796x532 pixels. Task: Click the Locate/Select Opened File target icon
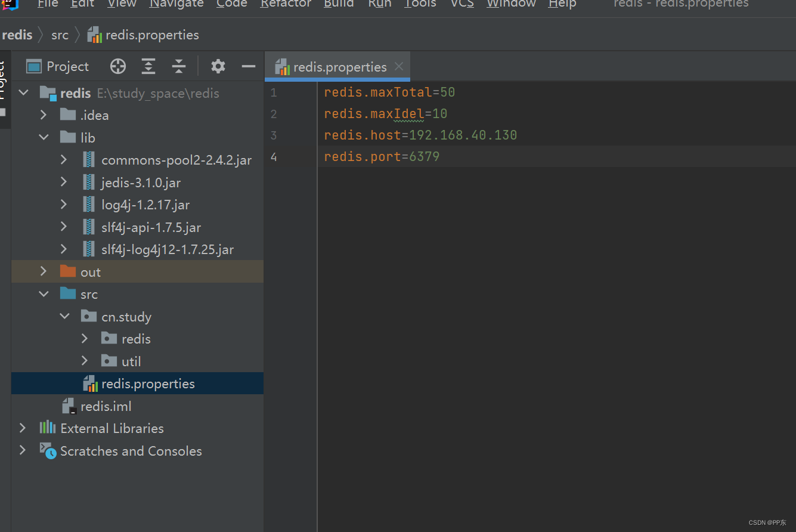pyautogui.click(x=118, y=66)
